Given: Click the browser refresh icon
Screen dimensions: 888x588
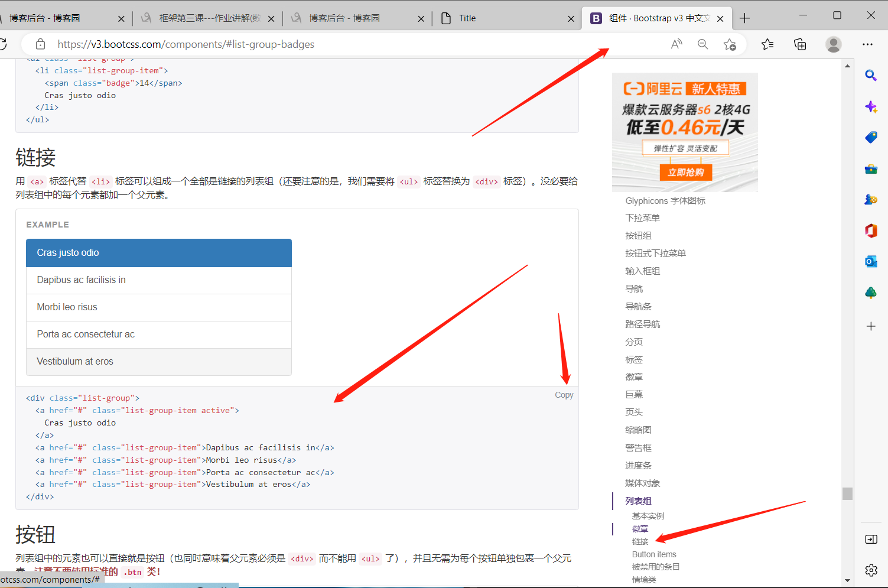Looking at the screenshot, I should (4, 44).
